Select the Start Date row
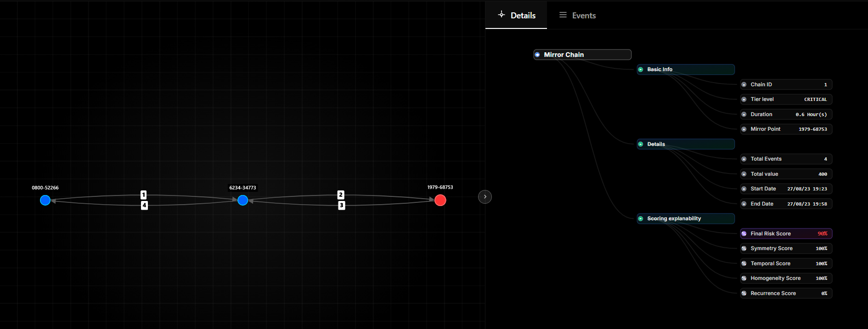 tap(786, 189)
